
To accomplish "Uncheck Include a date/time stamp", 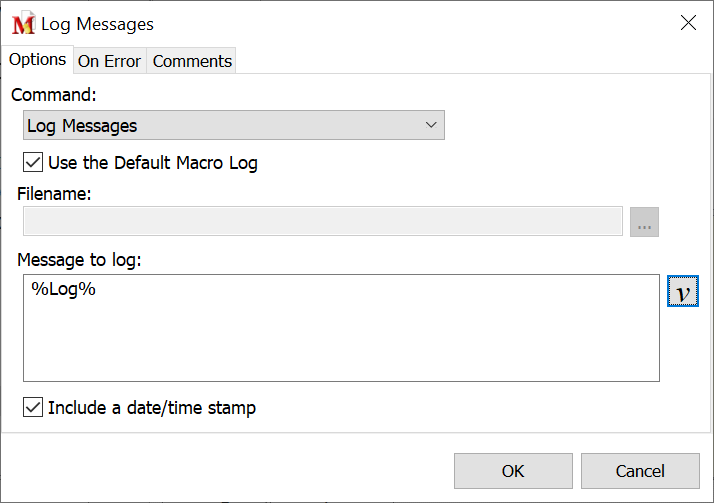I will pos(33,408).
